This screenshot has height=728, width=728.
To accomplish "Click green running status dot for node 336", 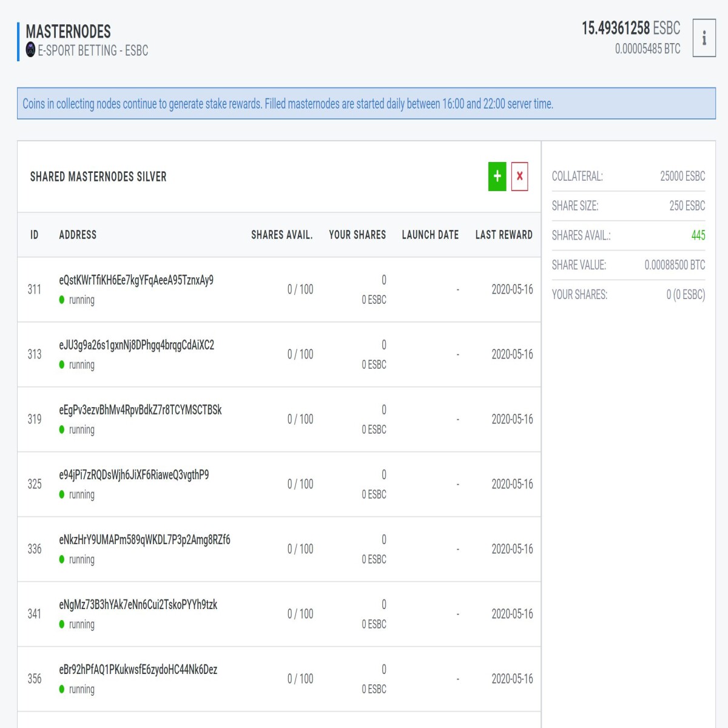I will pos(62,559).
